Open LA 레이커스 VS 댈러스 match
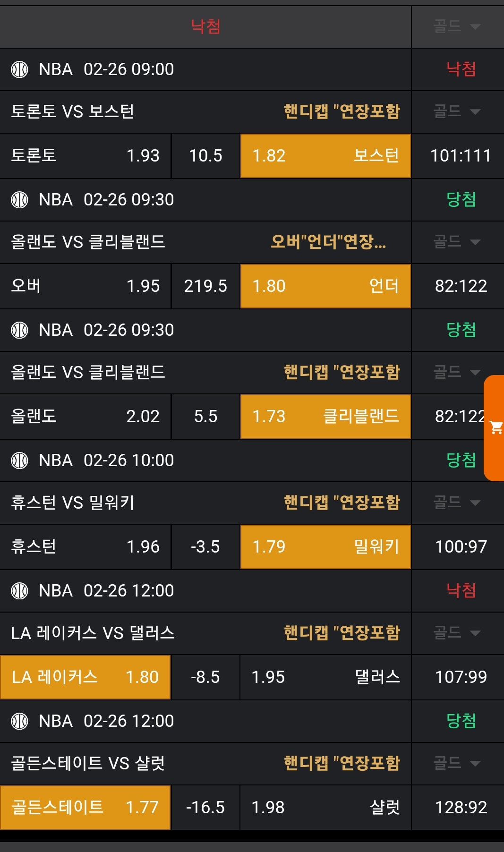504x852 pixels. [93, 633]
